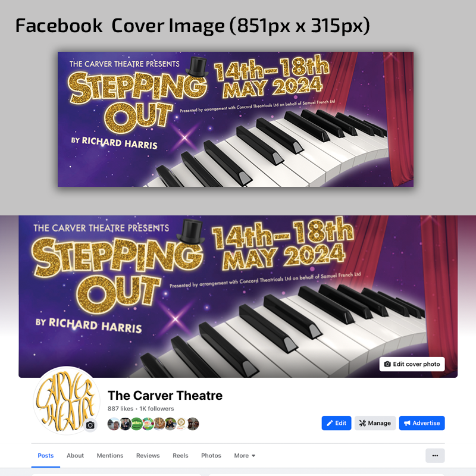Open the three-dots options menu
The height and width of the screenshot is (476, 476).
tap(435, 455)
